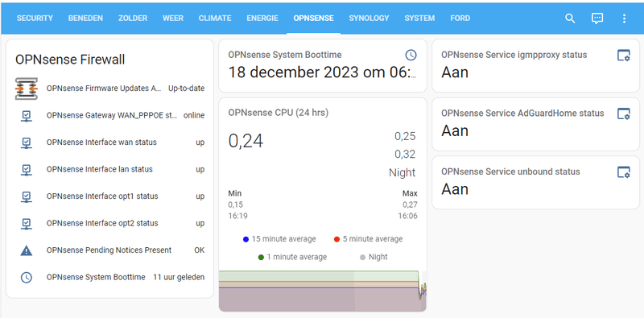The image size is (644, 318).
Task: Switch to the SECURITY tab
Action: click(x=35, y=19)
